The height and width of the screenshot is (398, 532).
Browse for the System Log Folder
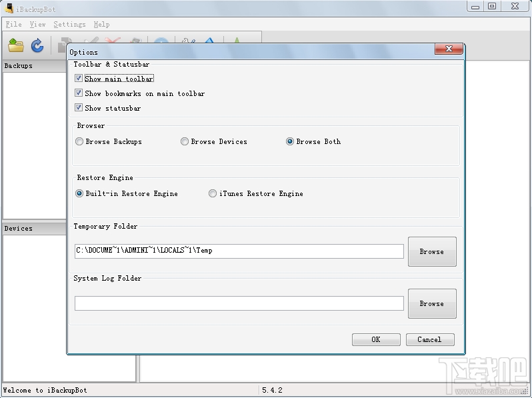pos(432,303)
